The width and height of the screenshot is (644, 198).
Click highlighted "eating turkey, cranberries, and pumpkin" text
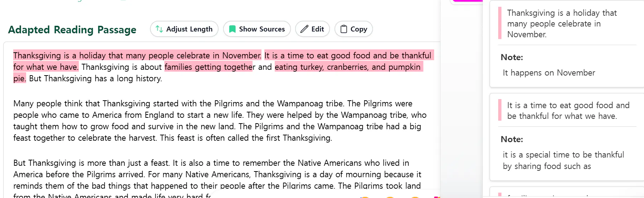[347, 67]
